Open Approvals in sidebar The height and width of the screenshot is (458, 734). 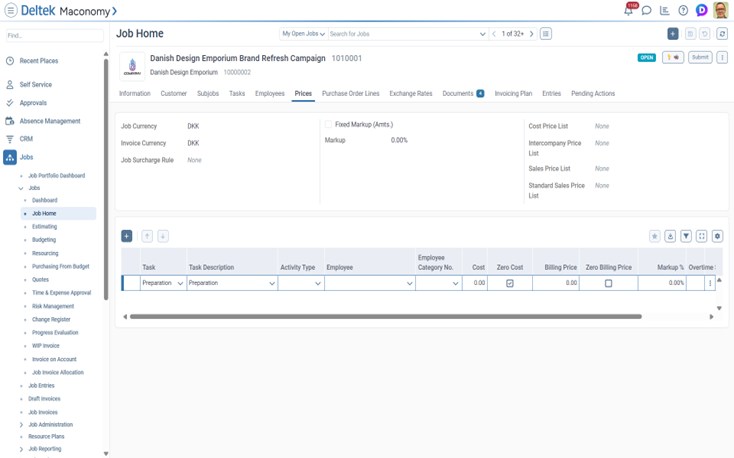coord(33,103)
